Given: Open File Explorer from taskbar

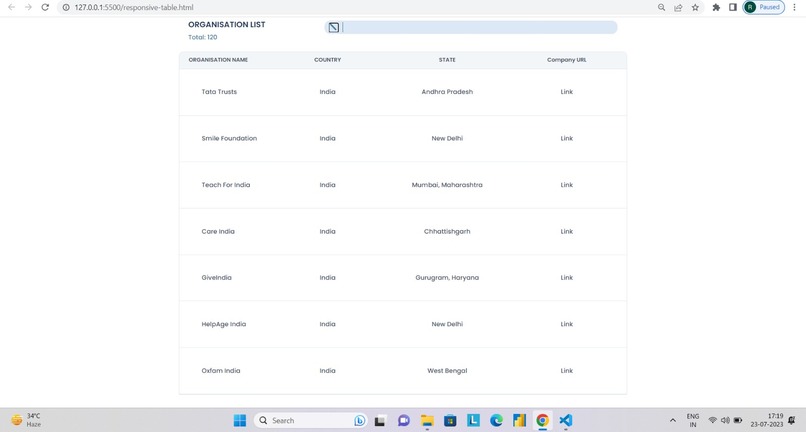Looking at the screenshot, I should pyautogui.click(x=427, y=420).
